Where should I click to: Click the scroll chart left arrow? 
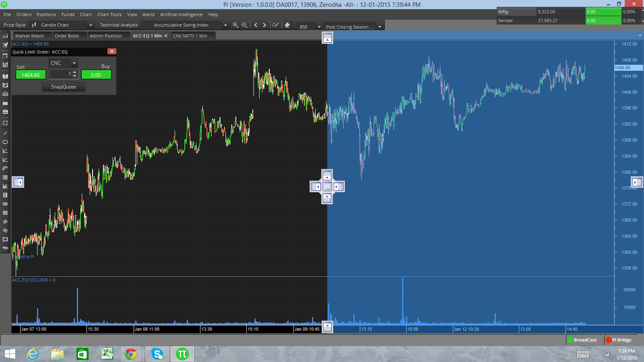pos(256,25)
